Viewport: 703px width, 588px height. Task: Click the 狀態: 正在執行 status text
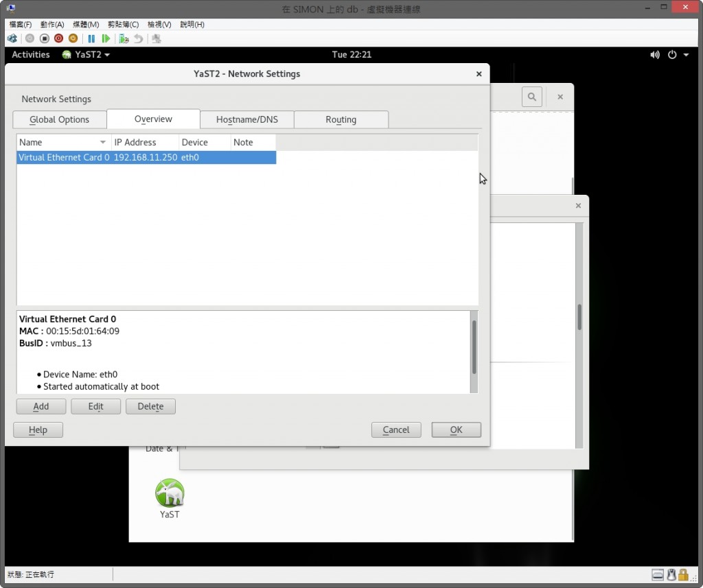(31, 574)
